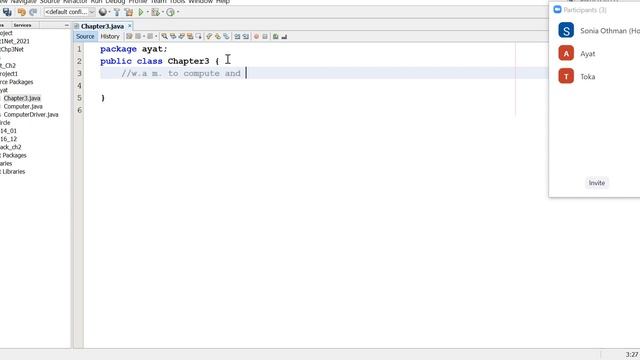Open the Refactor menu
This screenshot has width=640, height=360.
tap(75, 2)
